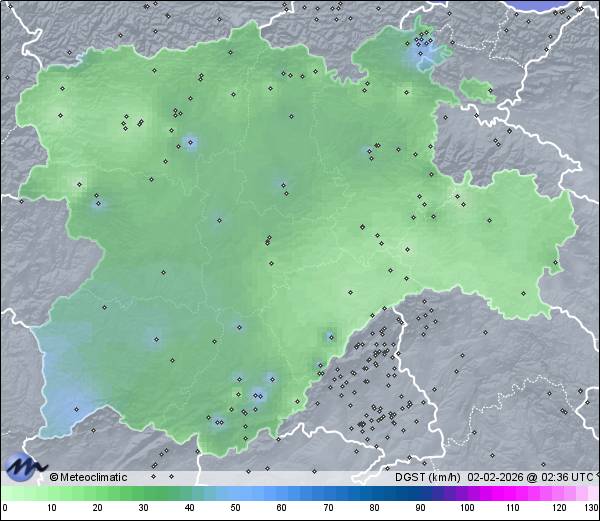This screenshot has height=521, width=600.
Task: Click the 130 km/h legend label
Action: pos(591,509)
